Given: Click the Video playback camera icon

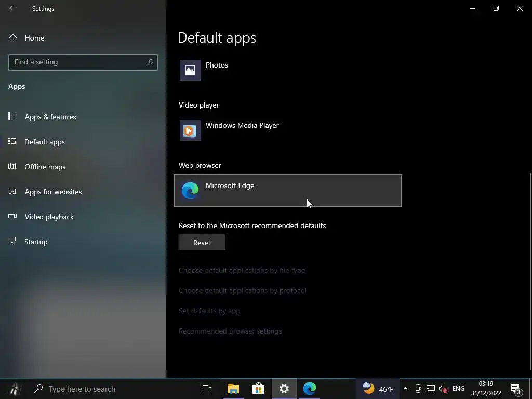Looking at the screenshot, I should point(12,216).
